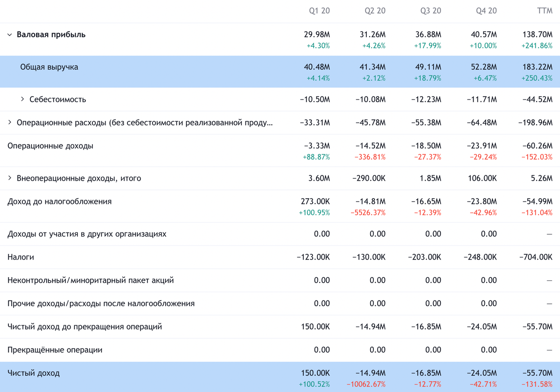Click total revenue value 41.34M
Screen dimensions: 560x392
click(x=373, y=67)
